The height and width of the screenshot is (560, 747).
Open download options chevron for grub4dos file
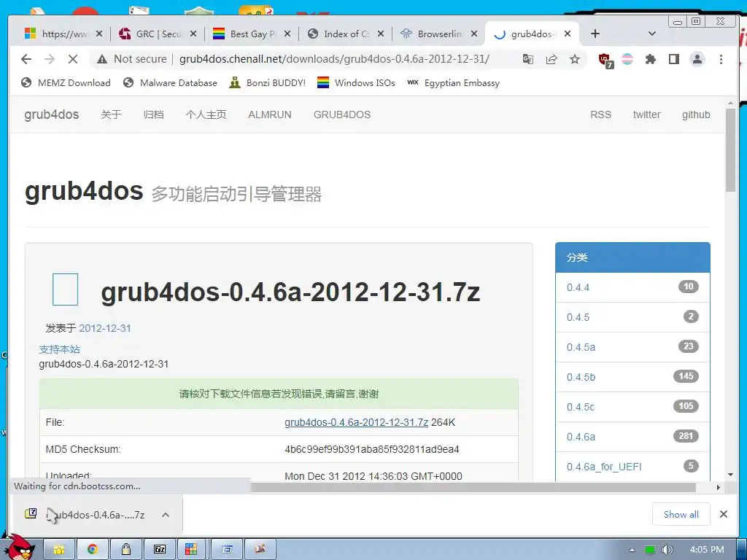pyautogui.click(x=166, y=515)
